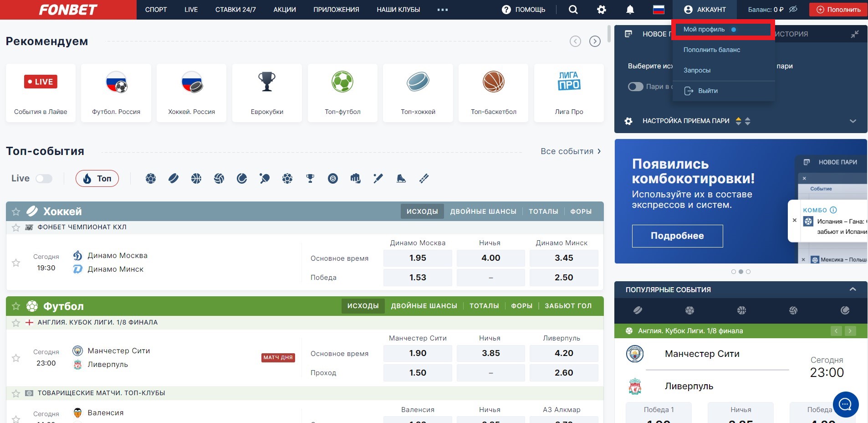This screenshot has width=868, height=423.
Task: Select volleyball icon in Популярные события panel
Action: pos(793,310)
